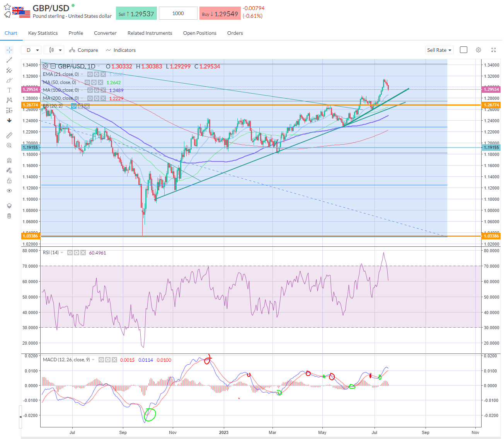The width and height of the screenshot is (504, 439).
Task: Open MACD settings gear
Action: [108, 360]
